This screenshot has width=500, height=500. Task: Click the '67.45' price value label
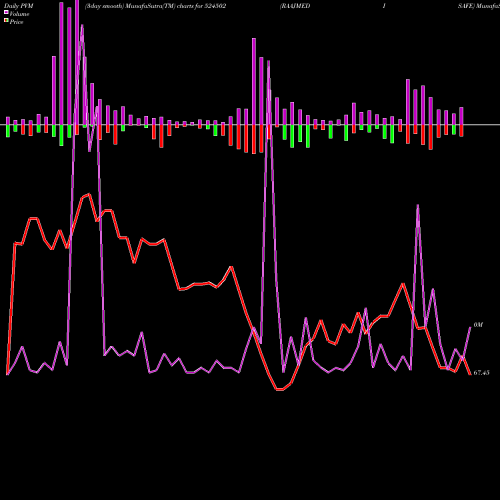pyautogui.click(x=481, y=373)
